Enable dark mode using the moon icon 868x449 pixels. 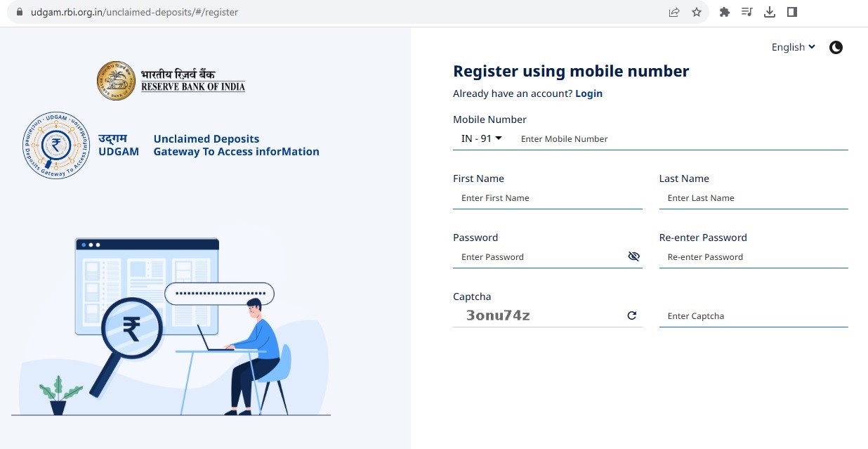point(836,47)
